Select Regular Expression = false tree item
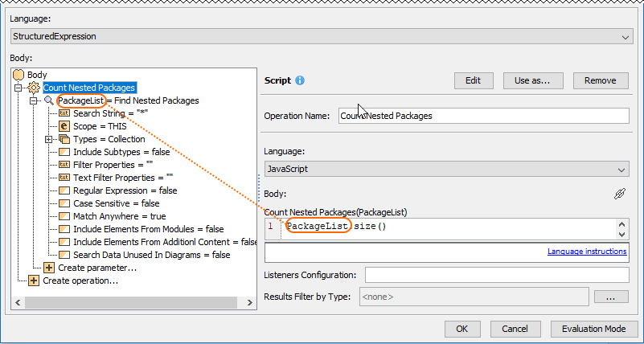 [x=125, y=190]
